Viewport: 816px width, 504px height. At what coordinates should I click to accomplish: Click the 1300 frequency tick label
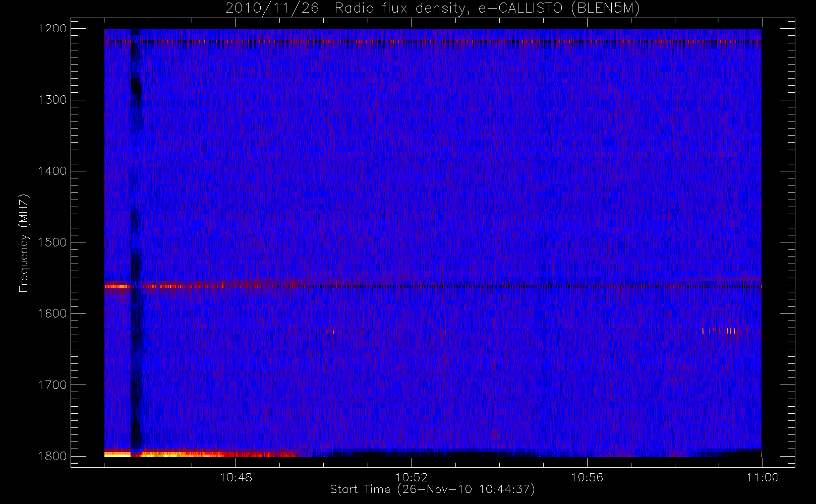(x=52, y=100)
